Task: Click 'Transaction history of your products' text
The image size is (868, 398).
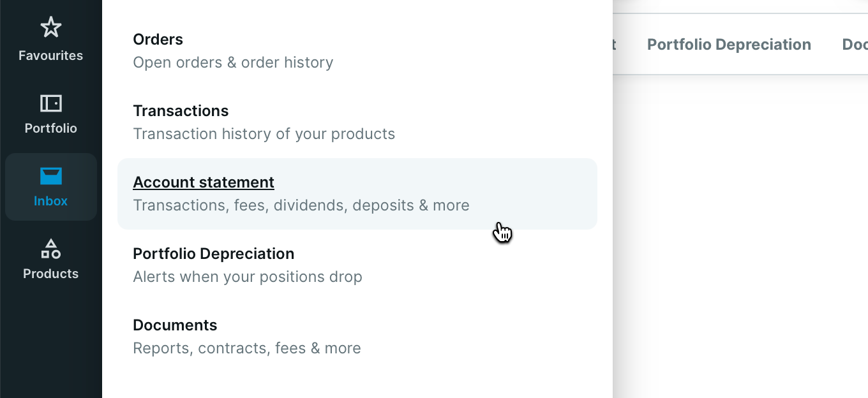Action: pos(264,134)
